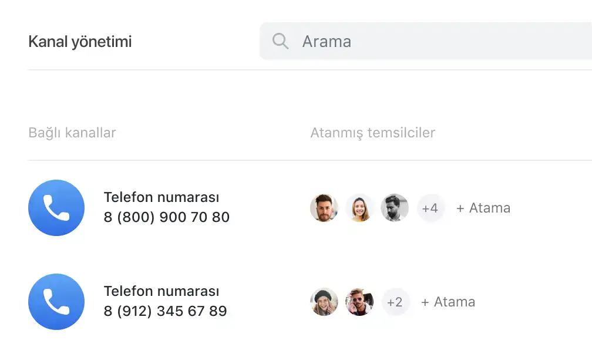592x364 pixels.
Task: Click the Kanal yönetimi heading
Action: (x=80, y=42)
